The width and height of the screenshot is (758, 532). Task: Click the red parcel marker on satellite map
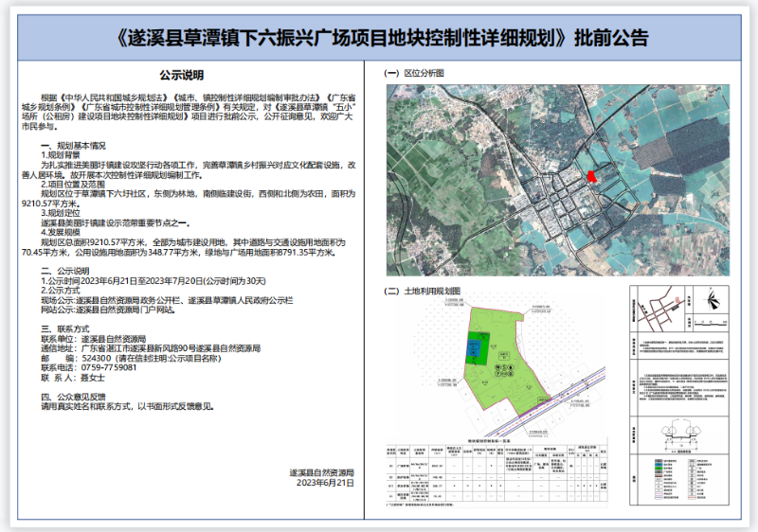[592, 176]
